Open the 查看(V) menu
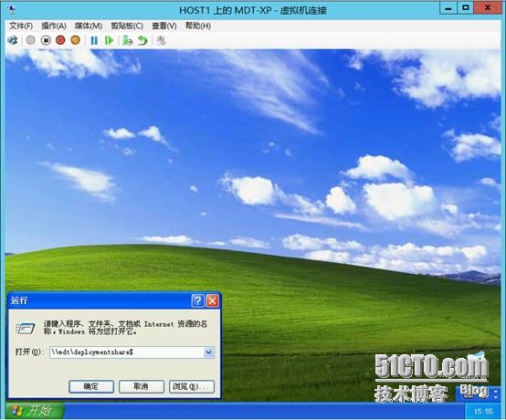Image resolution: width=506 pixels, height=420 pixels. pyautogui.click(x=164, y=26)
